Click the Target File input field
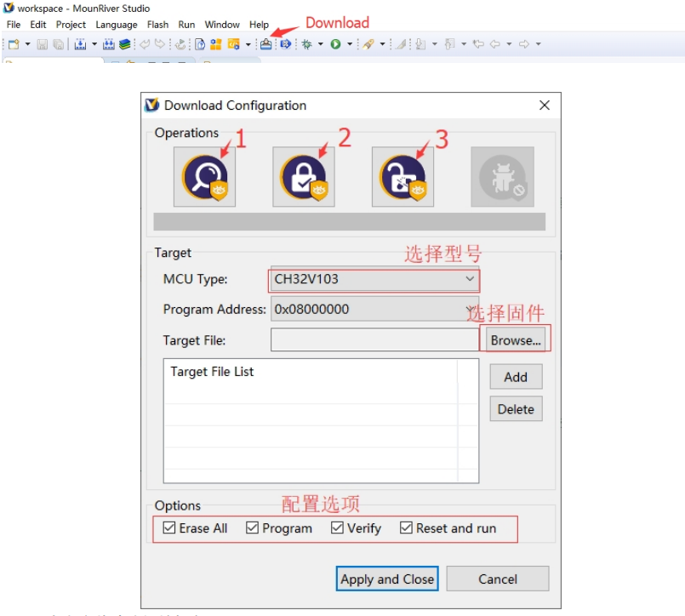Image resolution: width=685 pixels, height=616 pixels. pyautogui.click(x=374, y=339)
